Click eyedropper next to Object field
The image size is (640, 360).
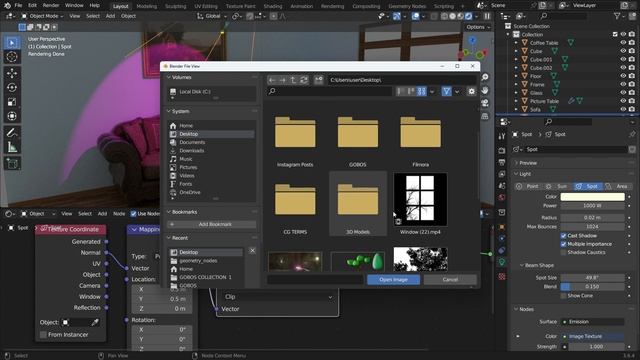coord(95,322)
